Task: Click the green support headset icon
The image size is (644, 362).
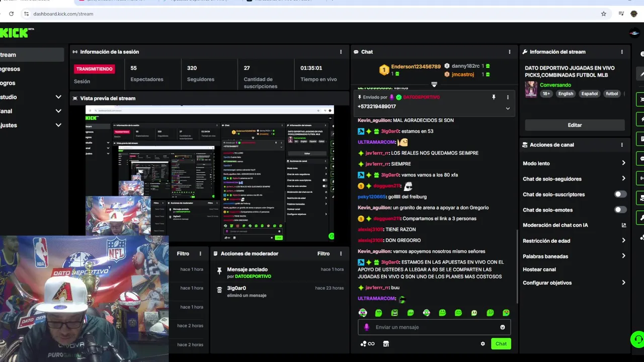Action: 637,339
